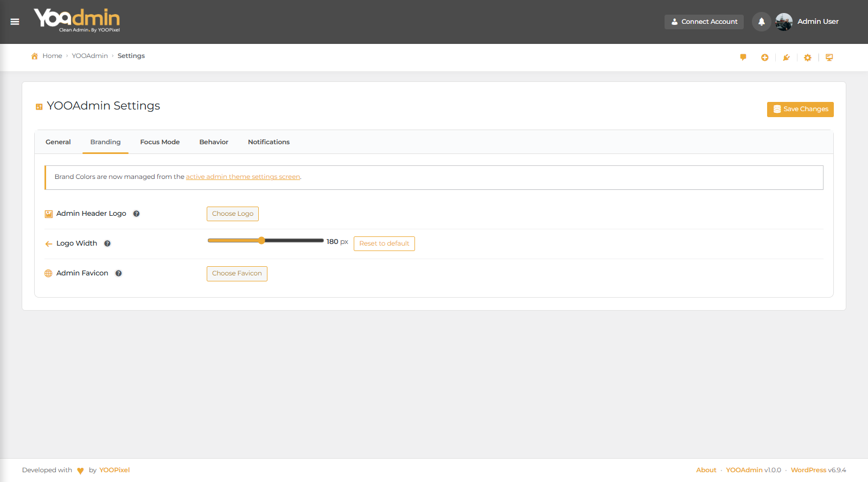Reset logo width to default
868x482 pixels.
point(384,243)
